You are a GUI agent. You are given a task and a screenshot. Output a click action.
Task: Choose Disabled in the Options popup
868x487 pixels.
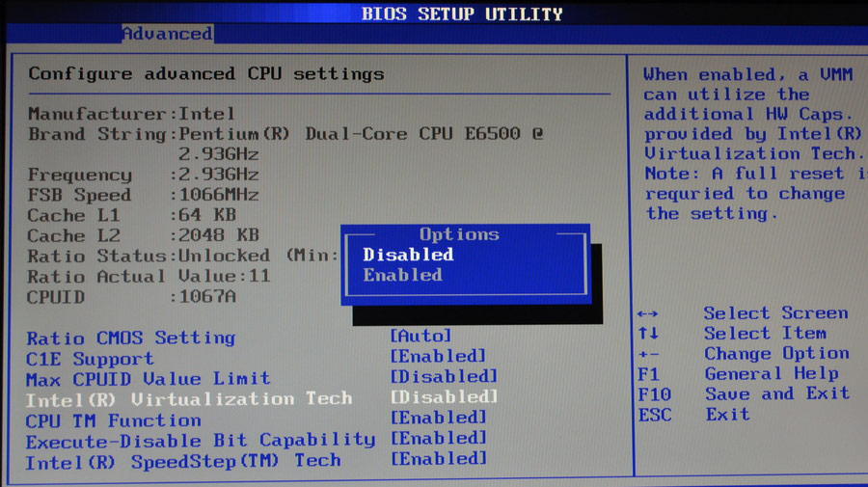click(409, 255)
